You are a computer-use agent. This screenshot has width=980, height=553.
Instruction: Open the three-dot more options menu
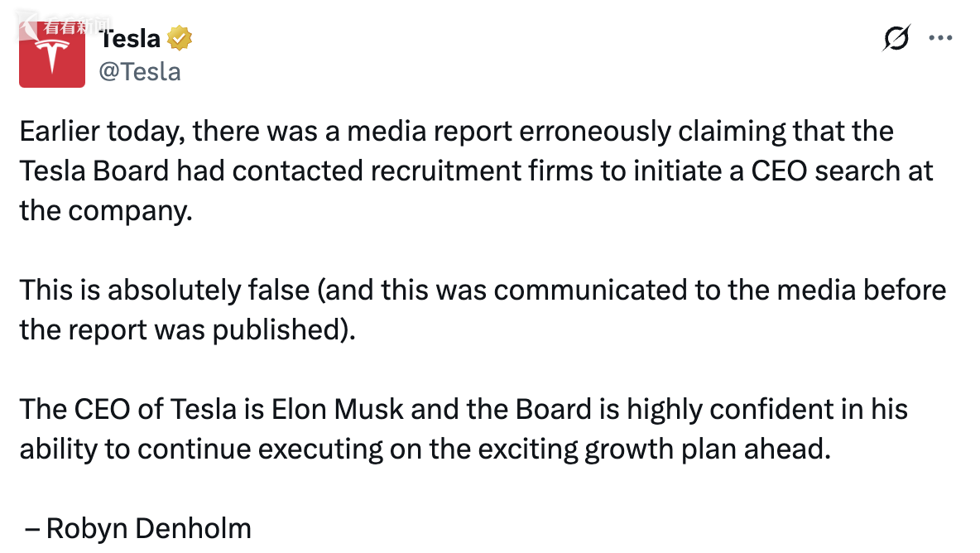tap(940, 38)
